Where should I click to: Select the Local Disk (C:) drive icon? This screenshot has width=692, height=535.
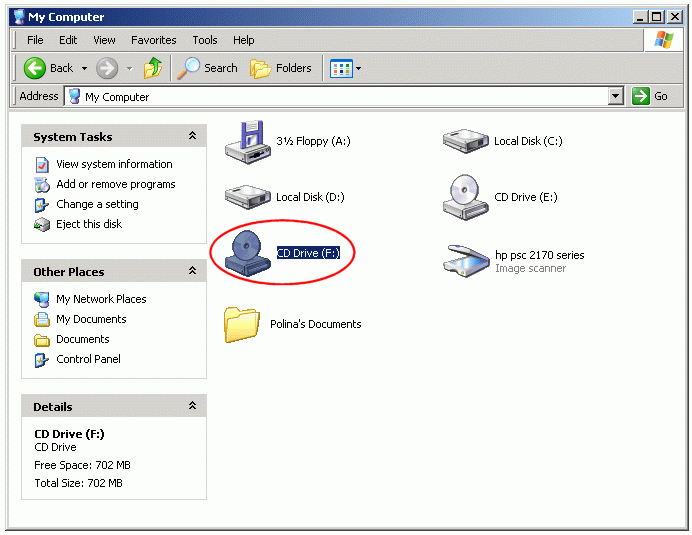tap(465, 141)
